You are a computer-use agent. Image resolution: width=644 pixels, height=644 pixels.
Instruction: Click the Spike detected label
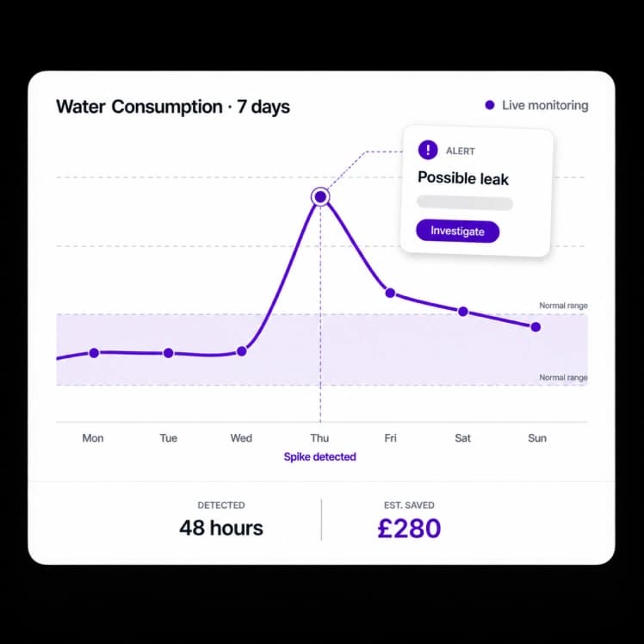coord(320,456)
